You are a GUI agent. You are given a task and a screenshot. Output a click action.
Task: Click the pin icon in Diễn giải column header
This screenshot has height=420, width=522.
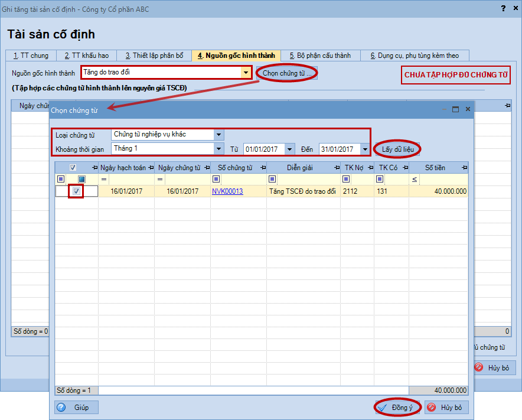pyautogui.click(x=335, y=168)
